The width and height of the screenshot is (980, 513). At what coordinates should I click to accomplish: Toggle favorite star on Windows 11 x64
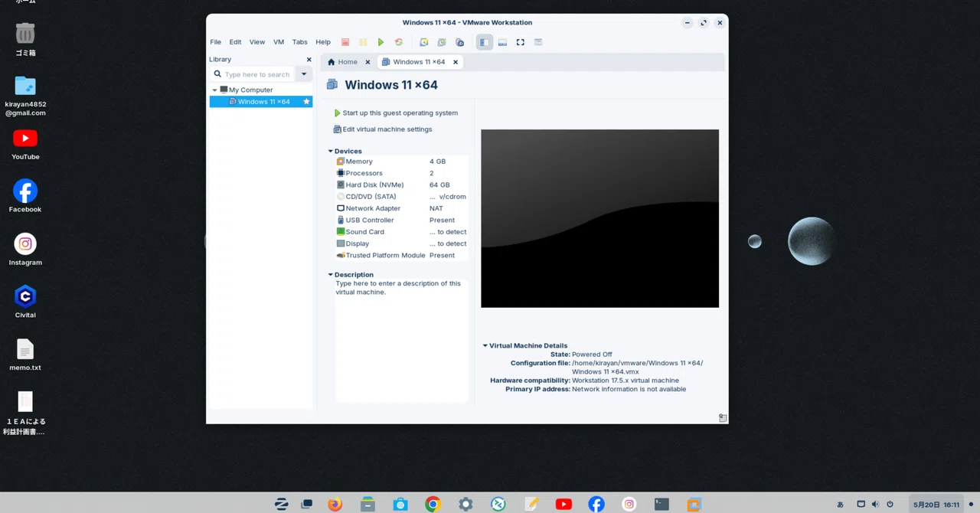[306, 102]
